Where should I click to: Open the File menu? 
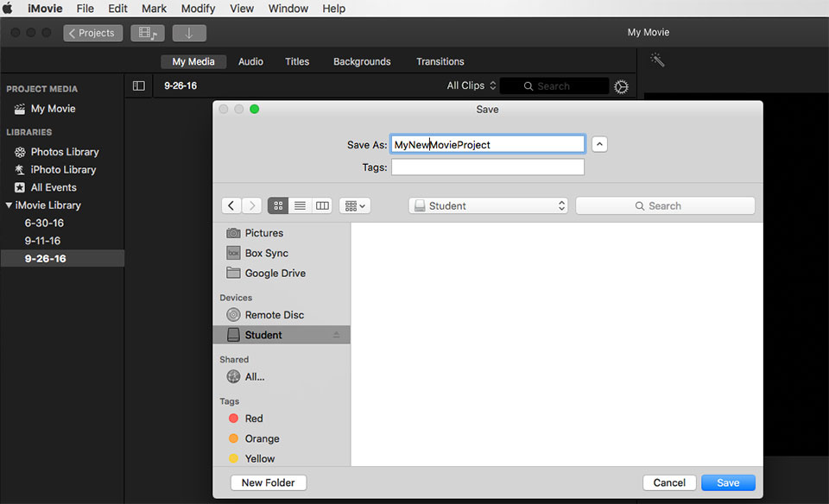(85, 9)
